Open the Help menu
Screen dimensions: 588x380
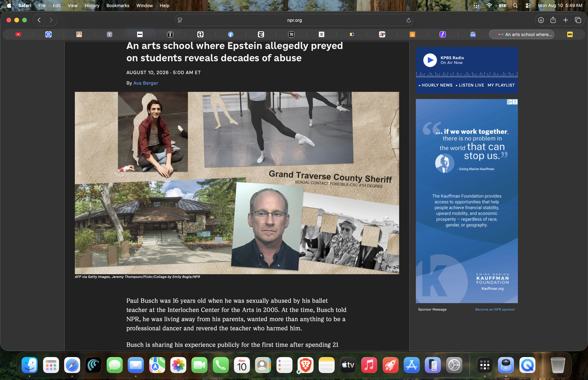coord(164,5)
